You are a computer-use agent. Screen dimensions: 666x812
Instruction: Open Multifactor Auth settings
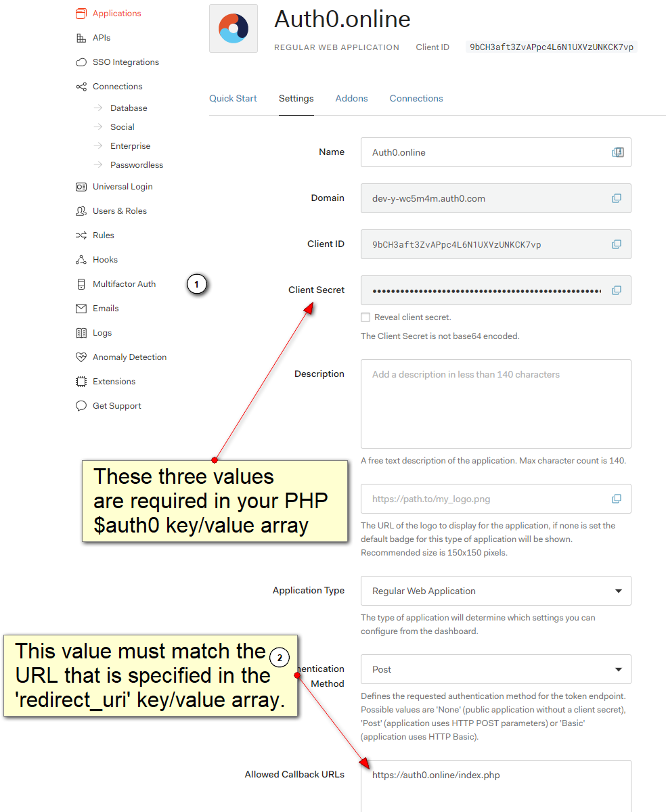(x=122, y=284)
